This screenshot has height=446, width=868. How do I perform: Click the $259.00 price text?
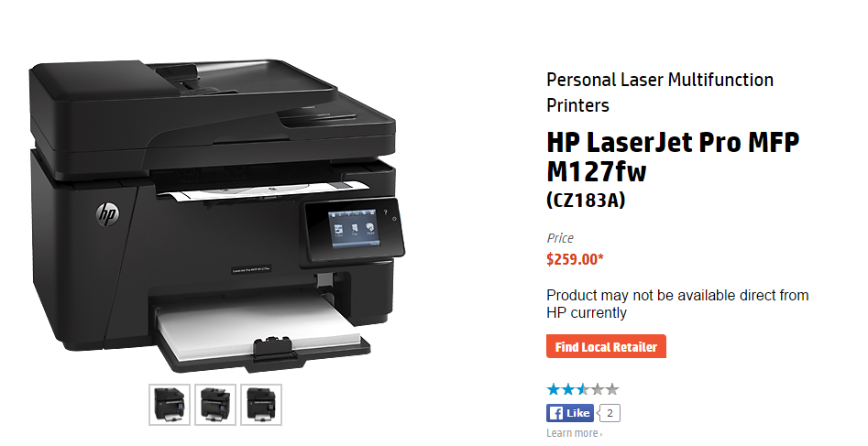[x=575, y=259]
